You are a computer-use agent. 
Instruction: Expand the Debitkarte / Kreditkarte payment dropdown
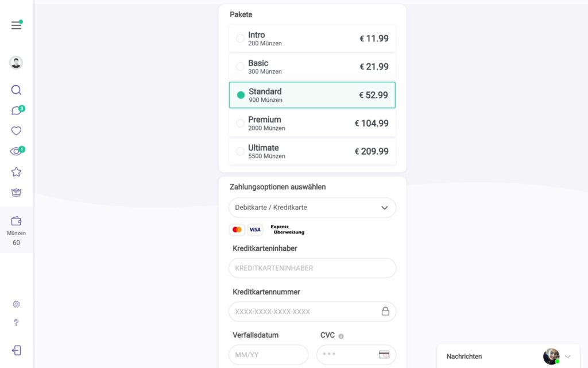click(x=312, y=208)
